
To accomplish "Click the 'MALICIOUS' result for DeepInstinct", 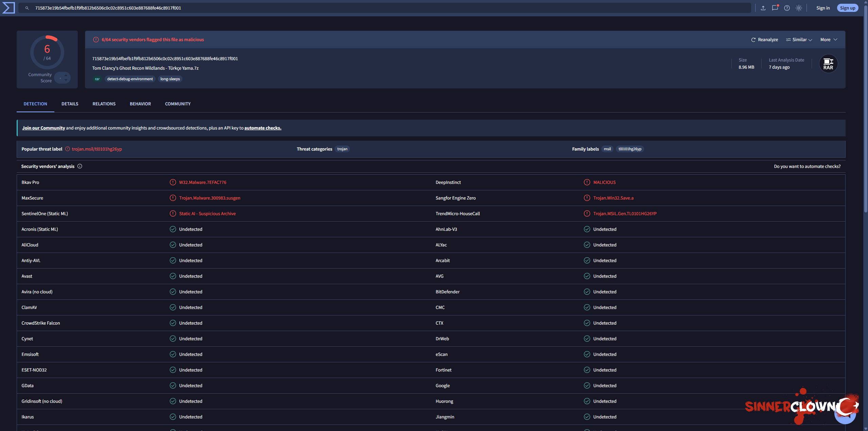I will coord(604,182).
